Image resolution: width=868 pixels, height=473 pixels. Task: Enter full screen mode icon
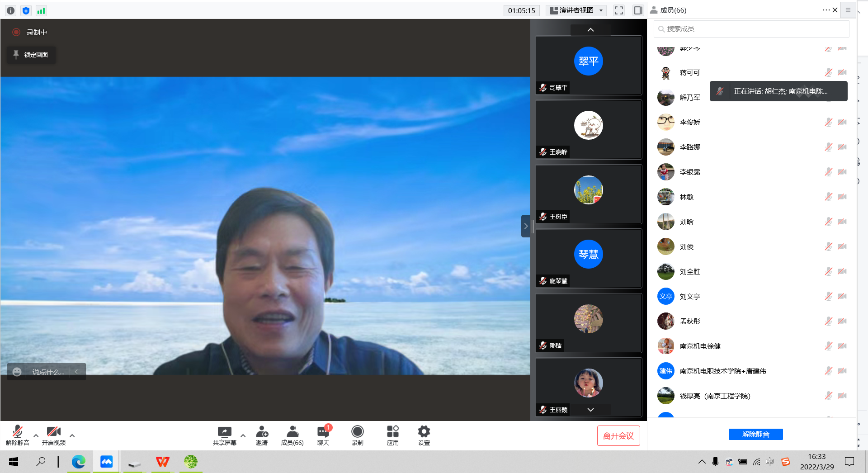pyautogui.click(x=619, y=10)
